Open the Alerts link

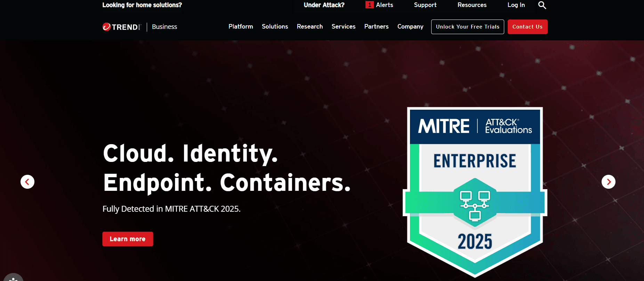pos(385,5)
